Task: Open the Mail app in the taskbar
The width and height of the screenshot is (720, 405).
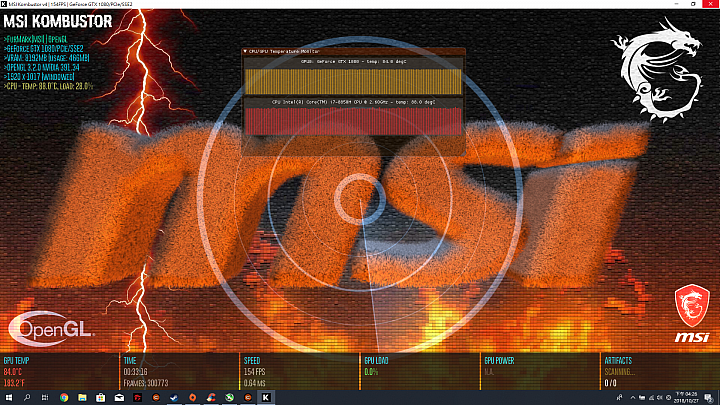Action: click(119, 398)
